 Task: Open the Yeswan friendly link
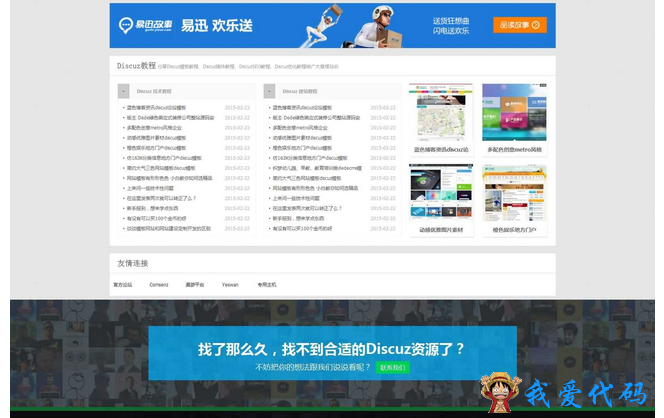tap(230, 285)
